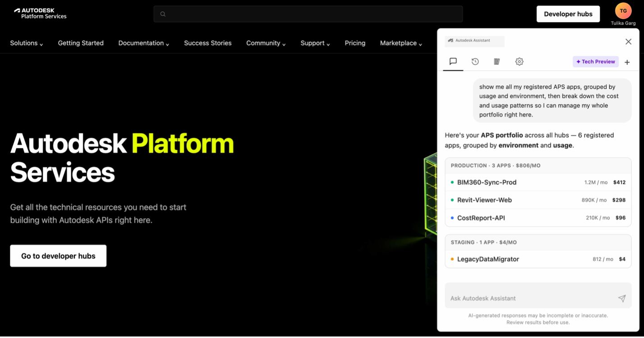The height and width of the screenshot is (338, 644).
Task: Expand the Community dropdown menu
Action: (x=266, y=43)
